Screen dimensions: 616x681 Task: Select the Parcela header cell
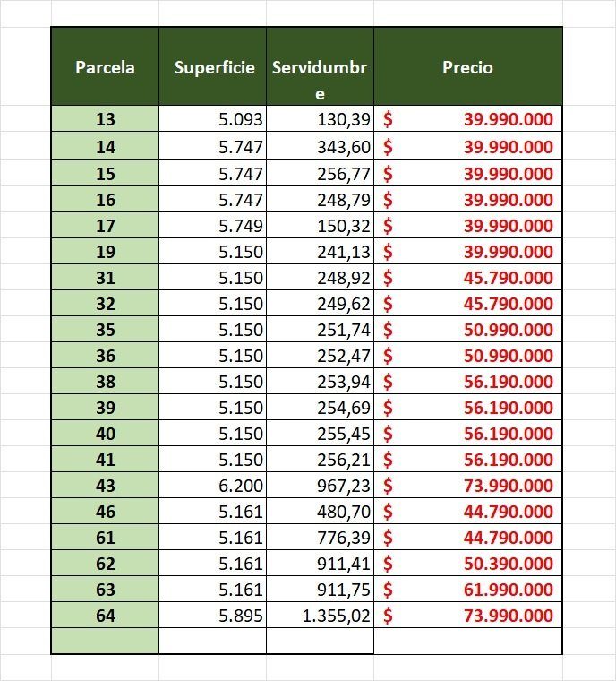click(x=105, y=66)
